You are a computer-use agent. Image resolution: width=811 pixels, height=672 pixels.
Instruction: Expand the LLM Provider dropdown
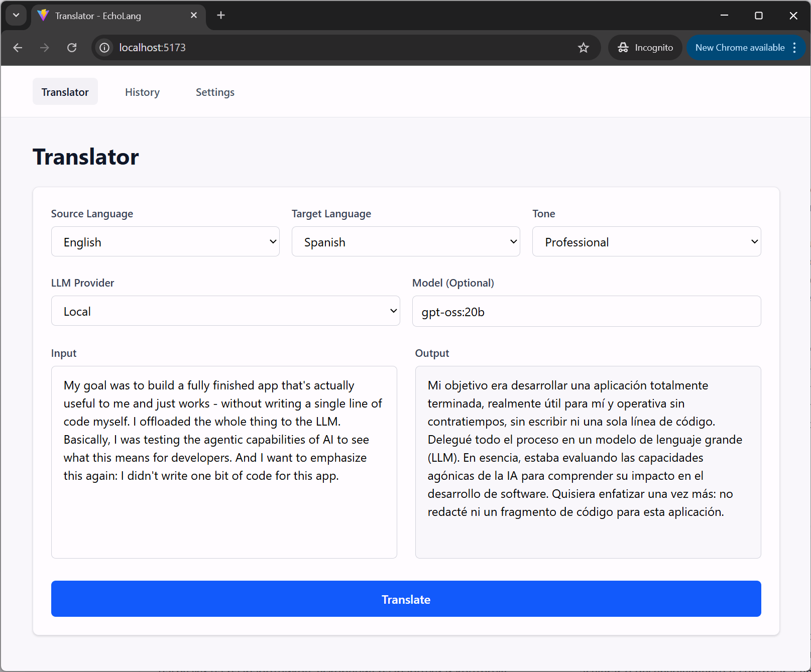click(x=225, y=311)
